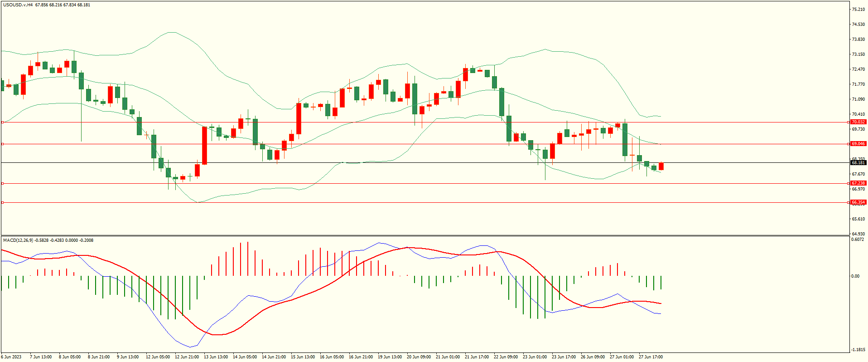Click the MACD(12,26,9) indicator label
Screen dimensions: 868x362
(x=18, y=240)
